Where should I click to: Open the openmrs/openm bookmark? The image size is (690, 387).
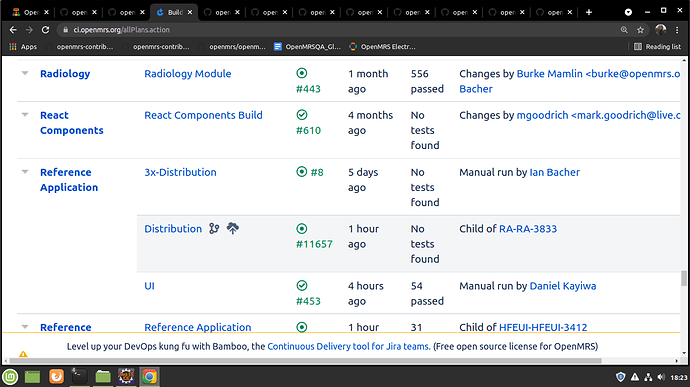tap(232, 47)
